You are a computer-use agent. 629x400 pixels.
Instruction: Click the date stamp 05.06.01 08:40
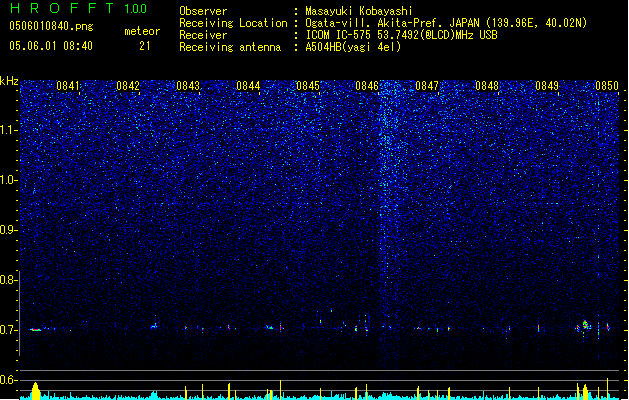[x=51, y=46]
